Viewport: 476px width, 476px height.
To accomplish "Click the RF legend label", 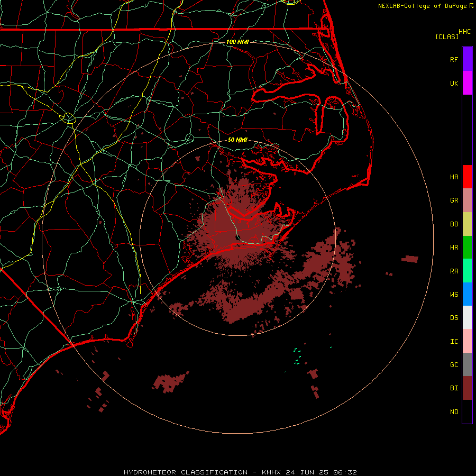I will tap(454, 59).
